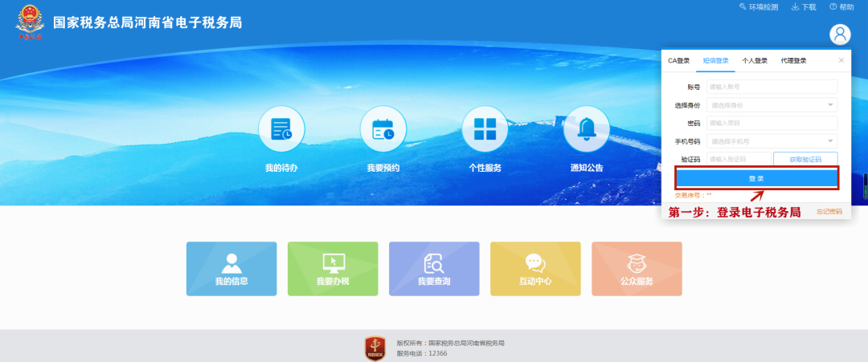Image resolution: width=868 pixels, height=362 pixels.
Task: Open the 互动中心 tile
Action: pyautogui.click(x=535, y=268)
